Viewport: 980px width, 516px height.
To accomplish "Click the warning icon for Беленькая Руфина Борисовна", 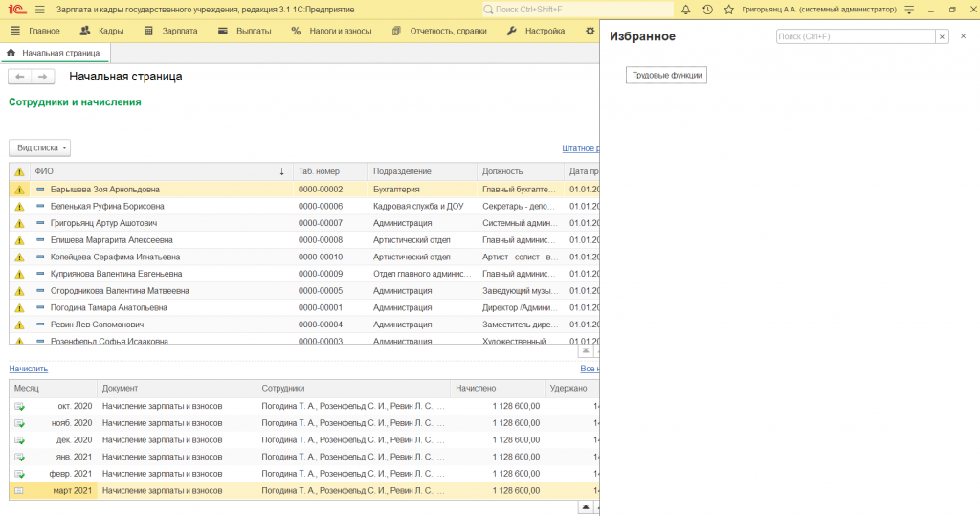I will click(19, 207).
